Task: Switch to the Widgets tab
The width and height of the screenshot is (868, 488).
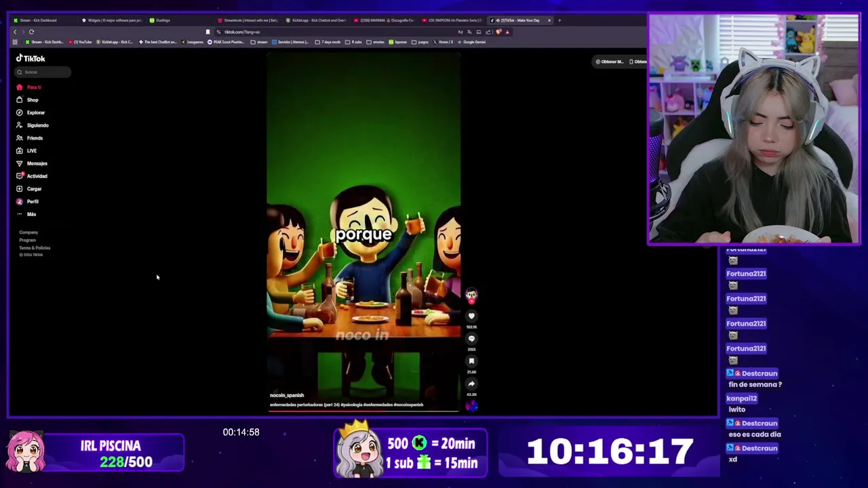Action: click(111, 20)
